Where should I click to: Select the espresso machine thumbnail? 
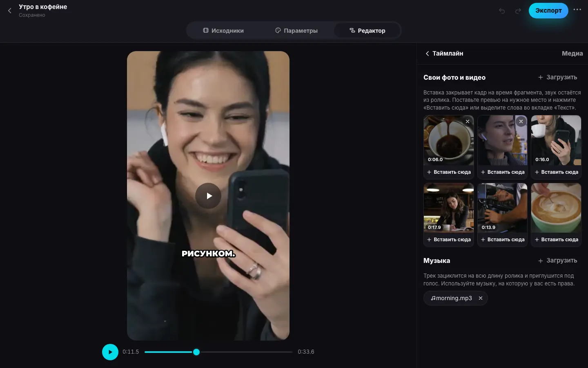pyautogui.click(x=502, y=208)
